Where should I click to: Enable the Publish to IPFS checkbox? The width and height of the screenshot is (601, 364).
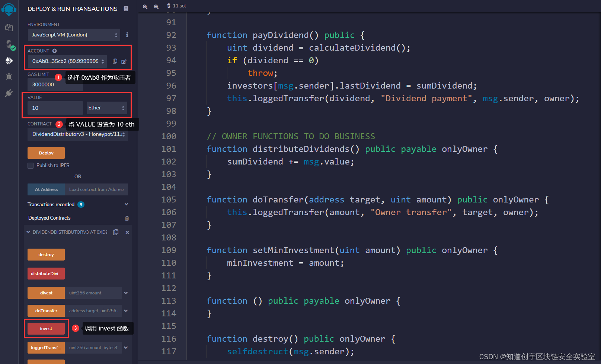coord(31,166)
